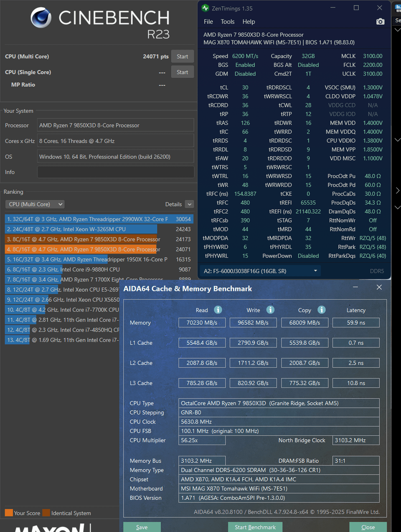Click the ZenTimings app icon in title bar

click(205, 8)
